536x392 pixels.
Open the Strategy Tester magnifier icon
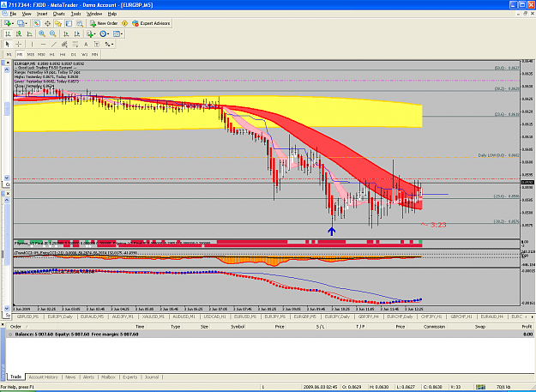80,23
